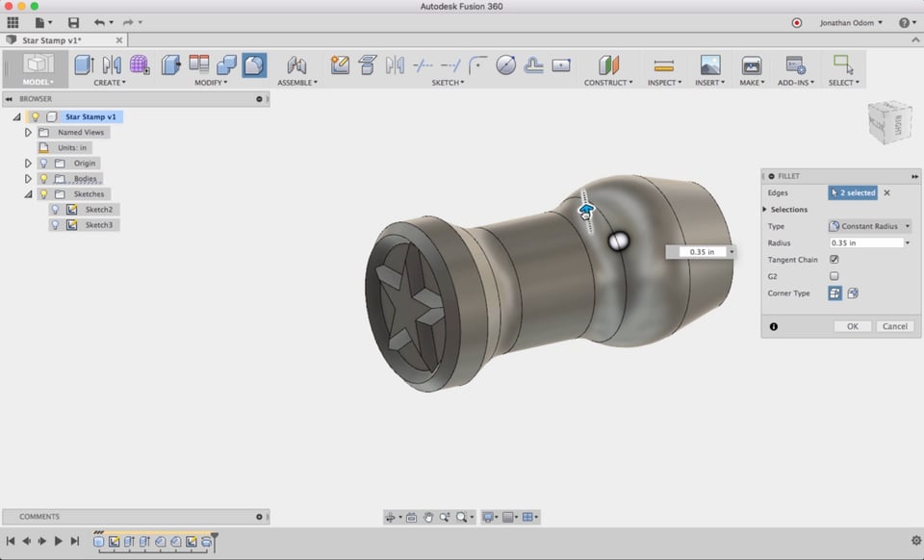Expand the Selections section in Fillet
The image size is (924, 560).
click(x=765, y=209)
